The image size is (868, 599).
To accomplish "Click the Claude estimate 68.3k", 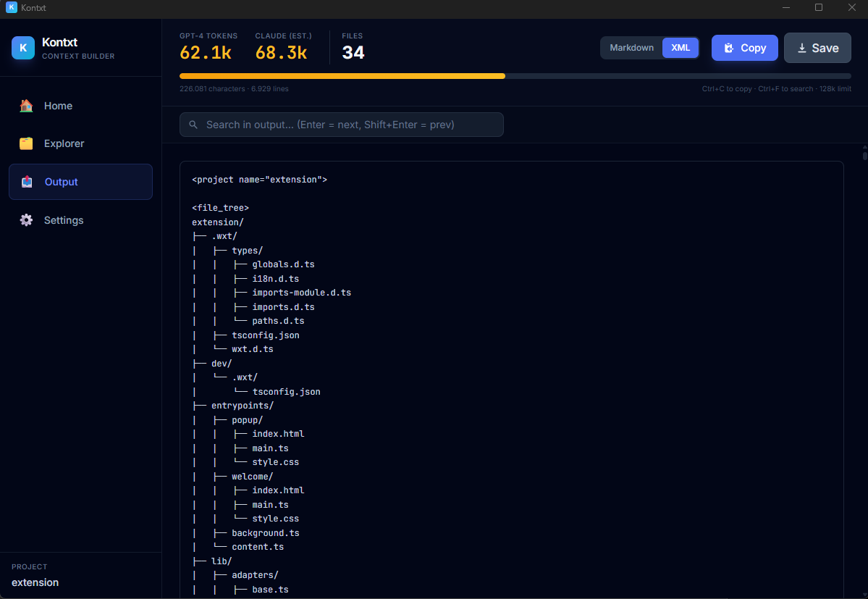I will pyautogui.click(x=281, y=53).
